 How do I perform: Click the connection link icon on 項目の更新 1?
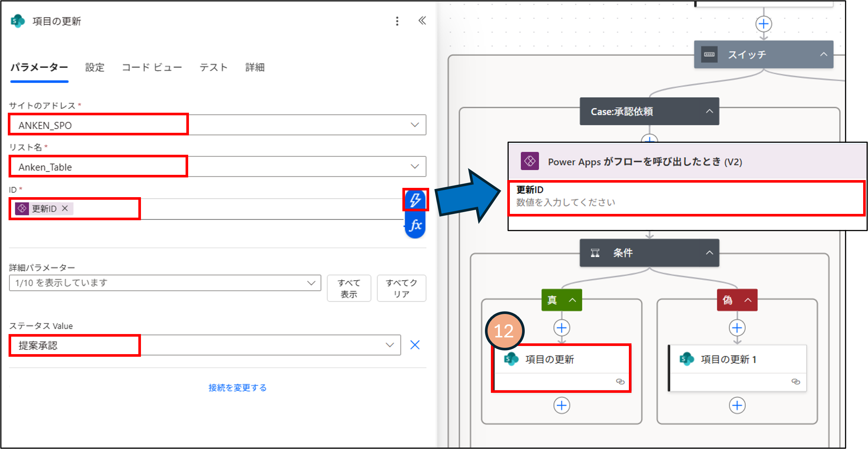[795, 382]
